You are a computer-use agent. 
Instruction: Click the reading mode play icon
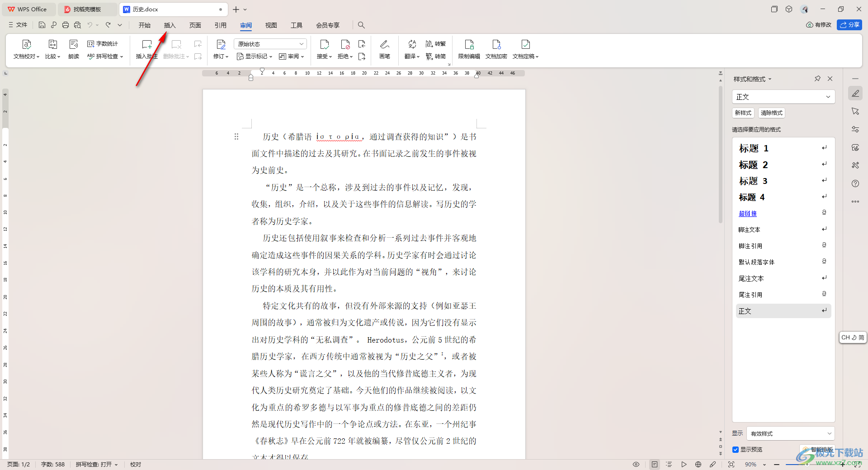click(x=684, y=465)
